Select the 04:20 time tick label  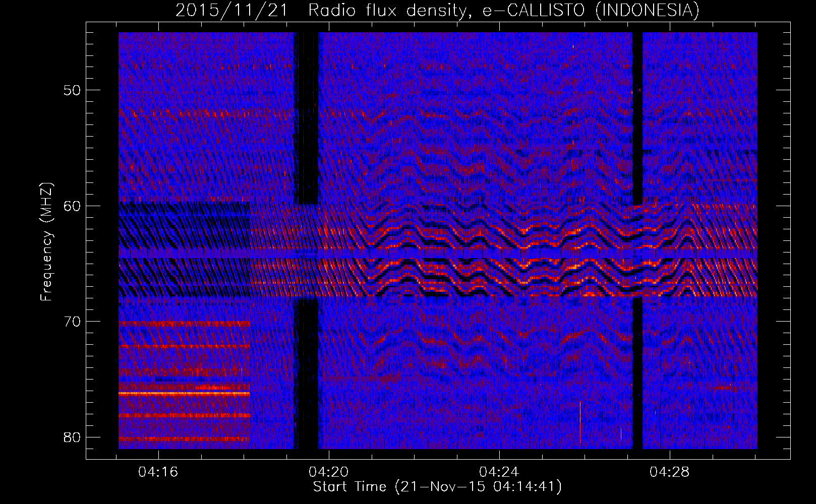(x=329, y=472)
